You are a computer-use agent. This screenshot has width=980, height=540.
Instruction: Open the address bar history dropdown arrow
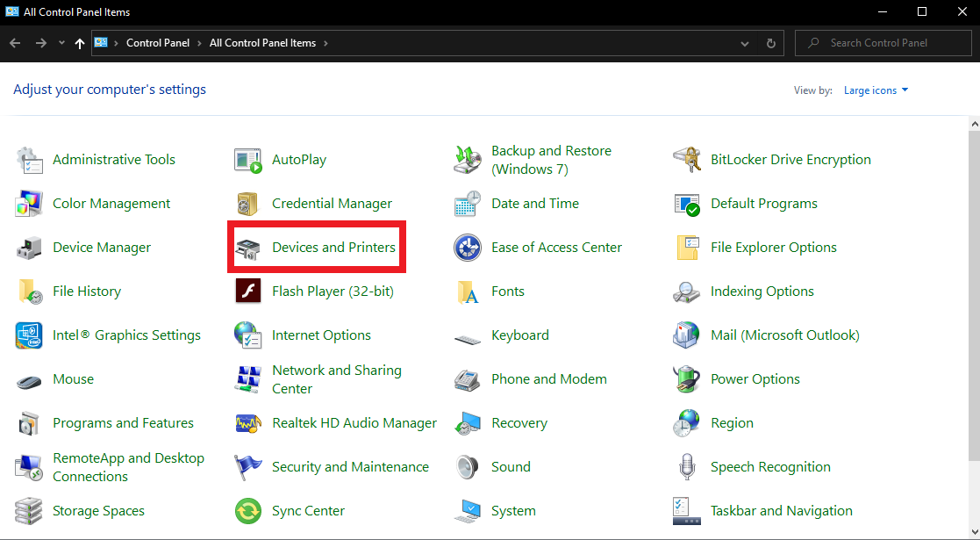pos(745,43)
